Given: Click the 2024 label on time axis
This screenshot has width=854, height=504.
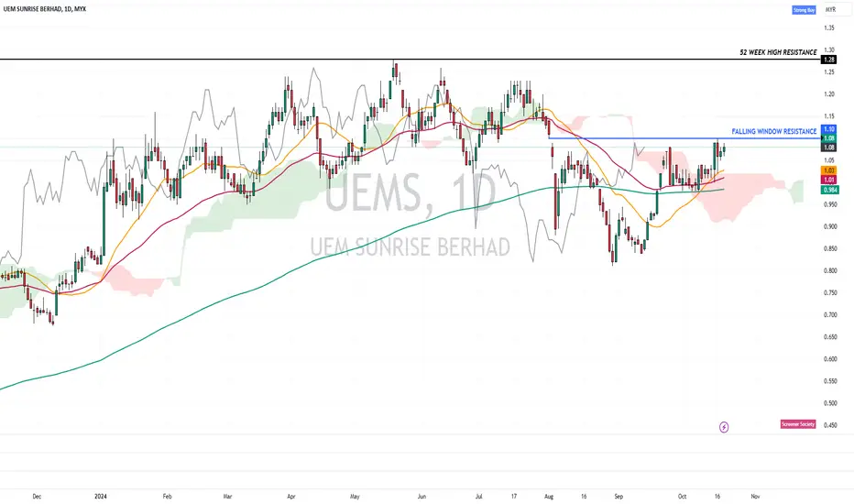Looking at the screenshot, I should coord(100,497).
